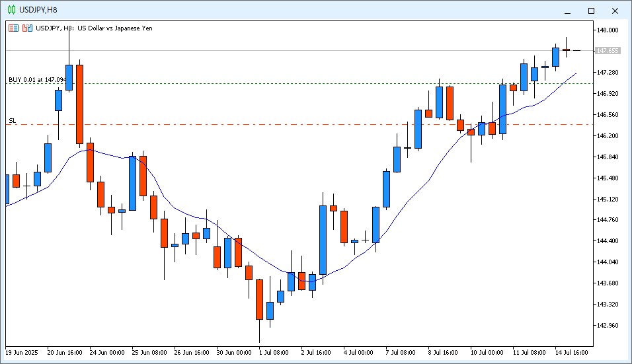The image size is (632, 364).
Task: Click the 1 Jul 08:00 time label
Action: tap(274, 353)
